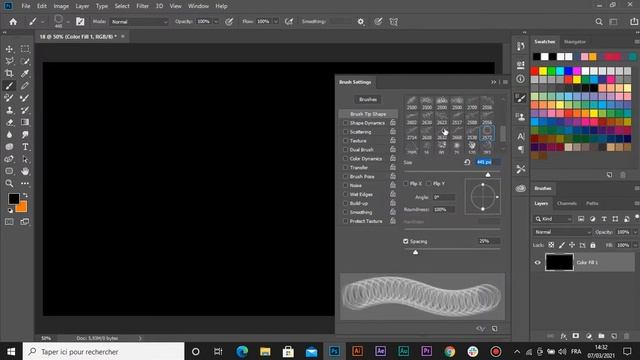The height and width of the screenshot is (360, 640).
Task: Select the Blur tool
Action: (x=9, y=135)
